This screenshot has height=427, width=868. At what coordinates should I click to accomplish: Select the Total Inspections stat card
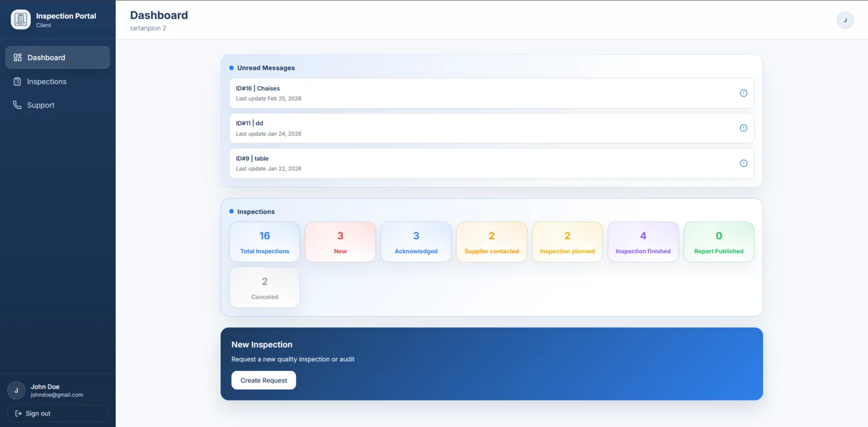[265, 241]
